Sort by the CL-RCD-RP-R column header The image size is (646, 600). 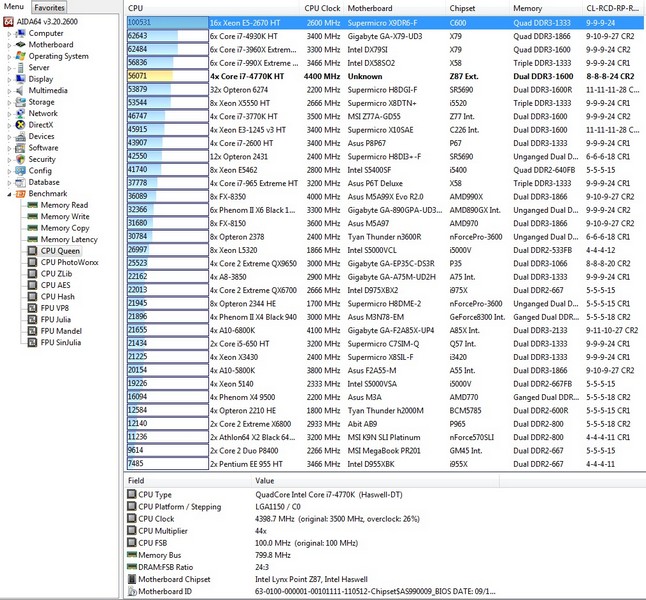click(x=614, y=8)
